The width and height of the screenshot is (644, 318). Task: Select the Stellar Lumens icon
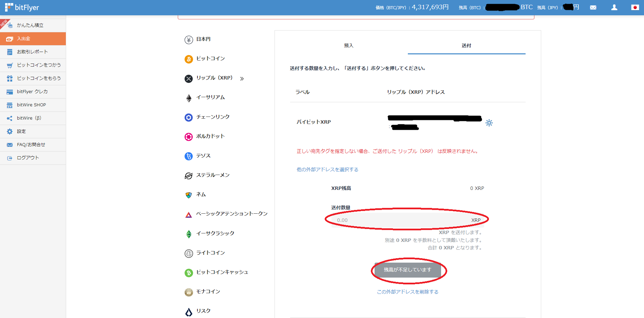(189, 176)
